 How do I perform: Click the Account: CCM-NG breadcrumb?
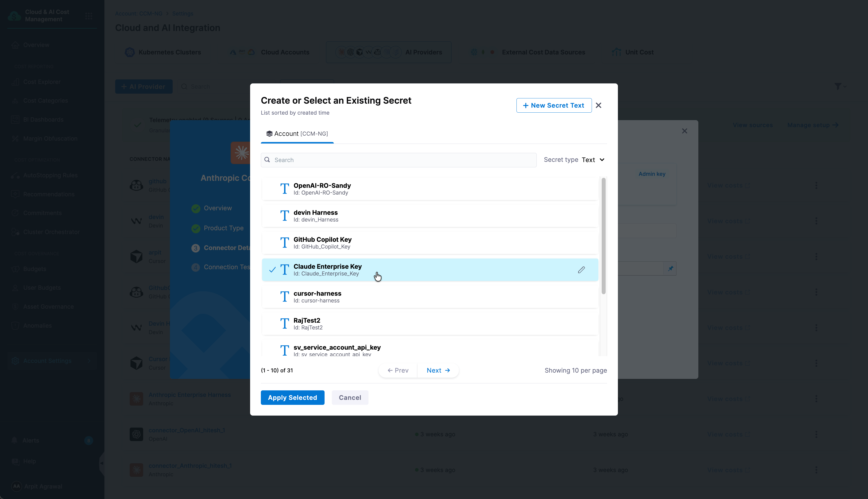click(138, 14)
